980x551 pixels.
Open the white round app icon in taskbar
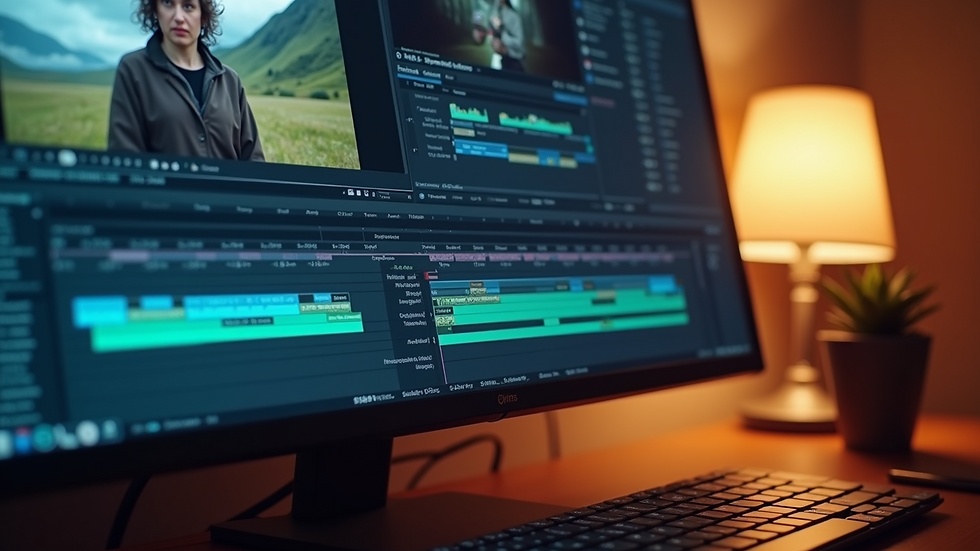[87, 433]
